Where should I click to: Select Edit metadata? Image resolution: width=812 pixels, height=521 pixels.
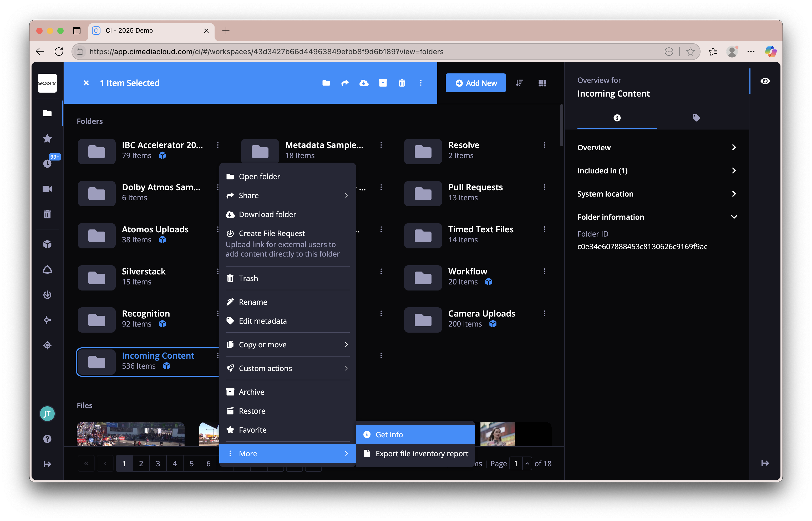[287, 321]
